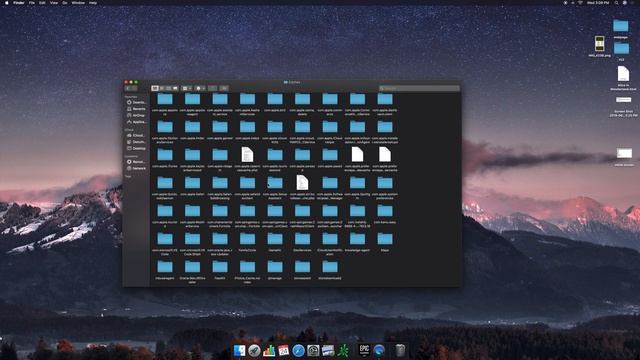Click the Edit Tags button in Finder toolbar
Screen dimensions: 640x360
224,88
